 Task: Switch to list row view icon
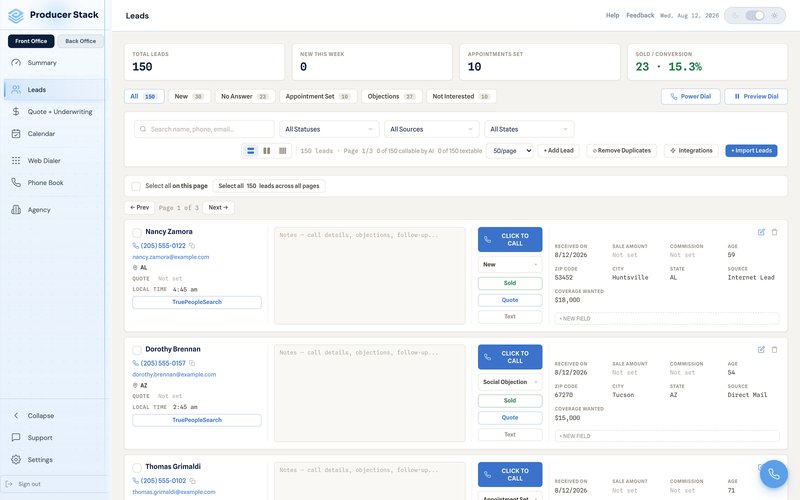click(x=251, y=151)
